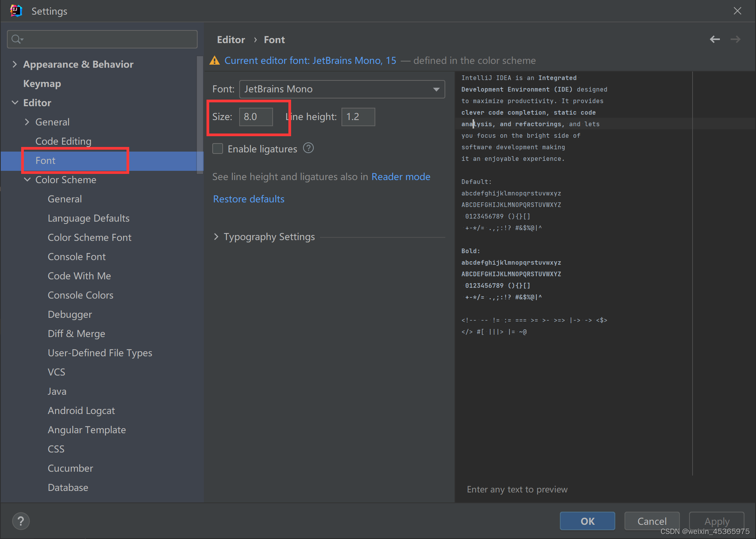Focus the Line height field
756x539 pixels.
(x=358, y=117)
